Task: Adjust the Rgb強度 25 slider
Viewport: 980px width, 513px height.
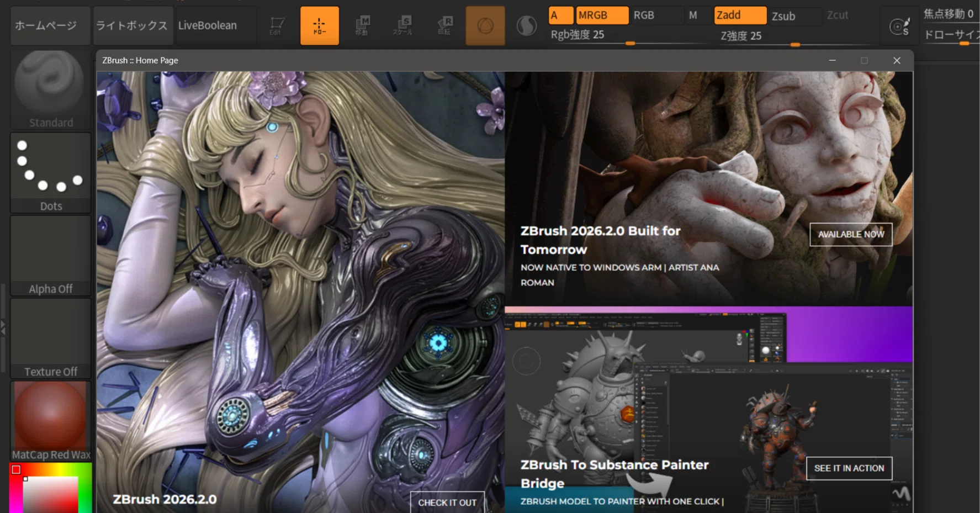Action: [629, 35]
